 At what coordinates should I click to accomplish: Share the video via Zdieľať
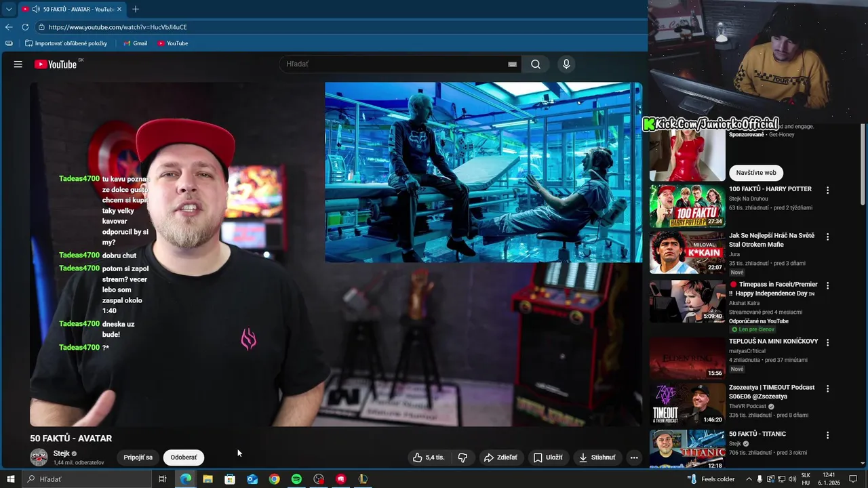click(500, 457)
